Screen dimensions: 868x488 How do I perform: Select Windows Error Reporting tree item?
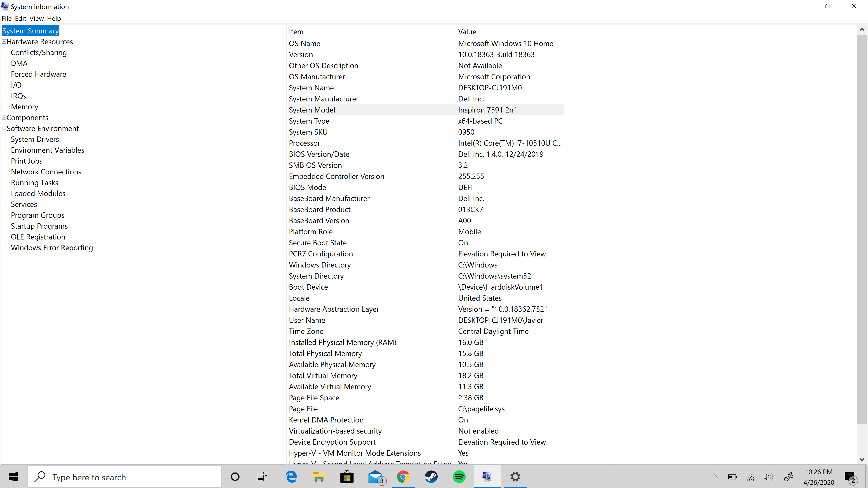click(52, 248)
